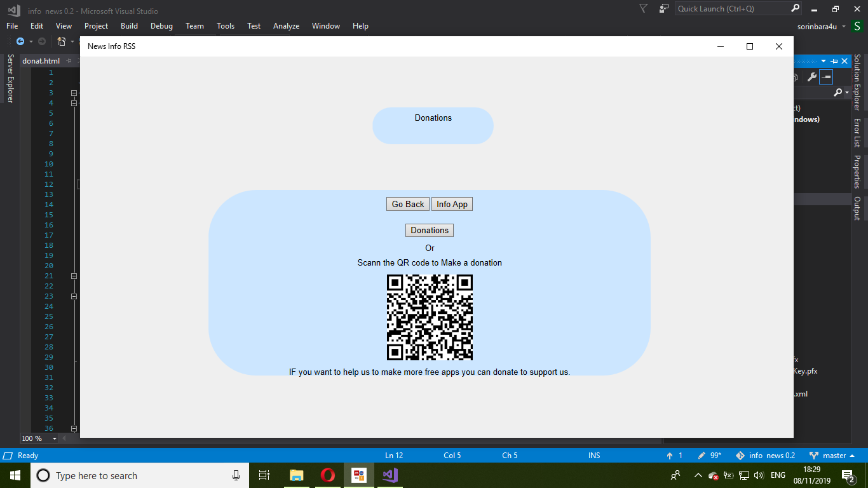868x488 pixels.
Task: Open the Edit menu
Action: point(37,26)
